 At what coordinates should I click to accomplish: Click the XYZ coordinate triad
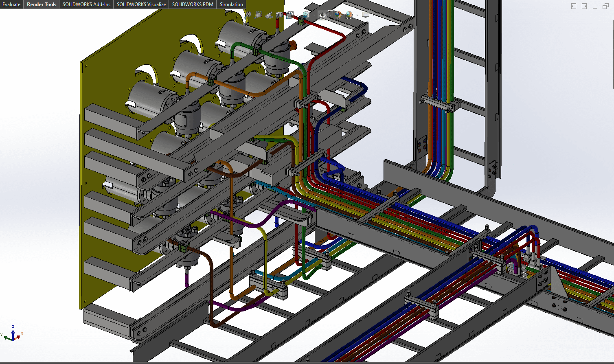(x=13, y=334)
